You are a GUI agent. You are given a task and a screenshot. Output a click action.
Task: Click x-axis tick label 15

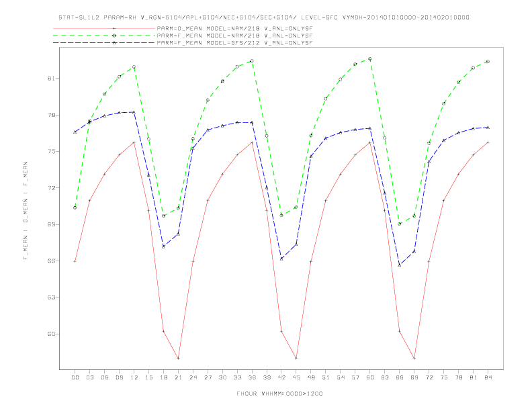(x=148, y=377)
